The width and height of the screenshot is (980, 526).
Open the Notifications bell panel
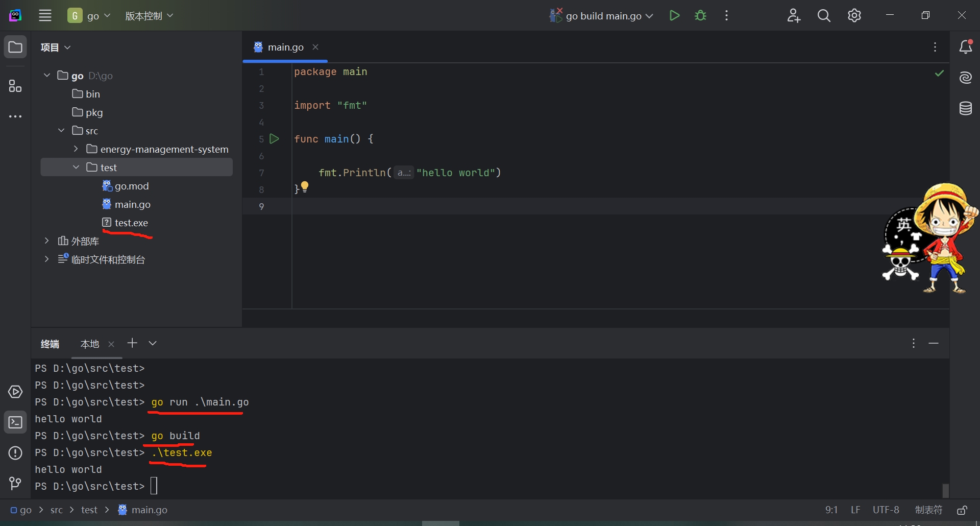pos(966,47)
